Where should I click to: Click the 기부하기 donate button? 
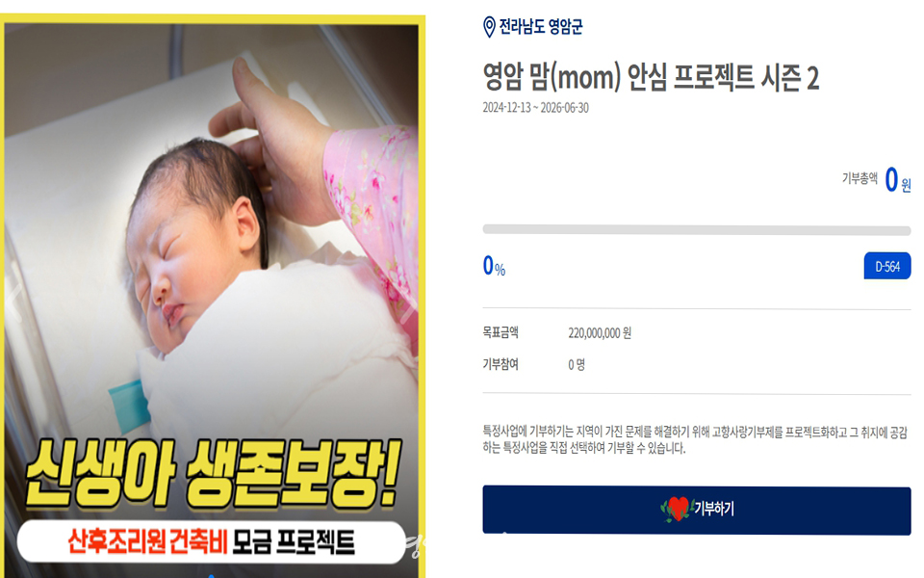[x=697, y=511]
